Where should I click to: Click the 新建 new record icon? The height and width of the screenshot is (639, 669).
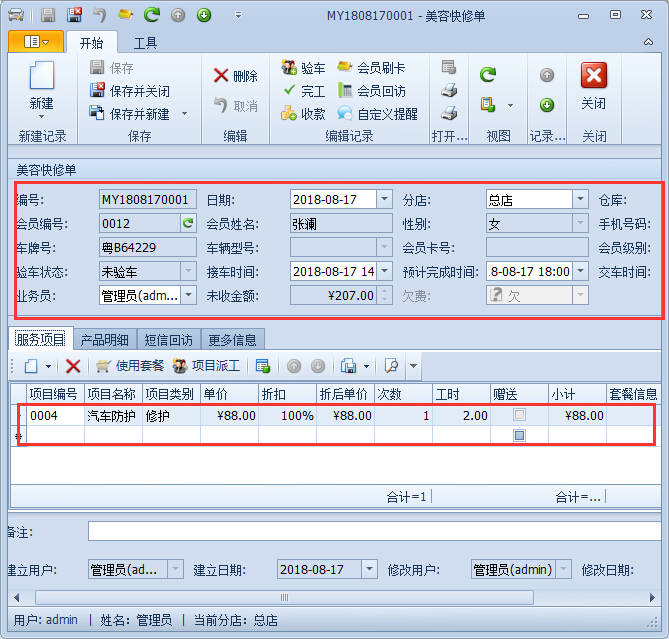pyautogui.click(x=41, y=85)
